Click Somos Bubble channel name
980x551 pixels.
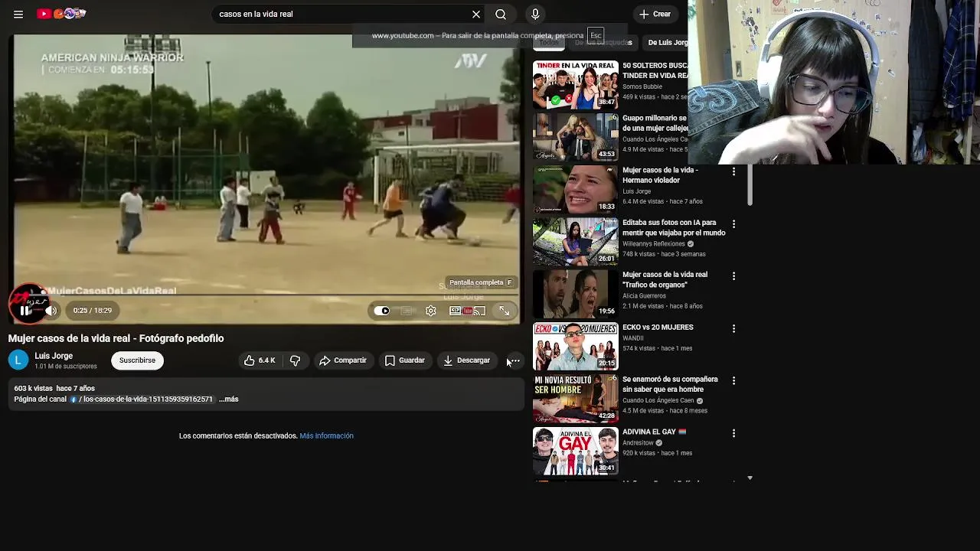[642, 87]
